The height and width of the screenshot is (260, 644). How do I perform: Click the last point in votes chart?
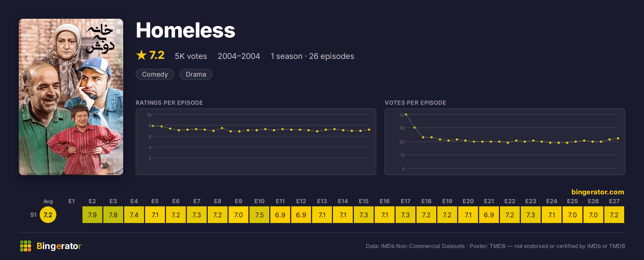click(x=618, y=138)
